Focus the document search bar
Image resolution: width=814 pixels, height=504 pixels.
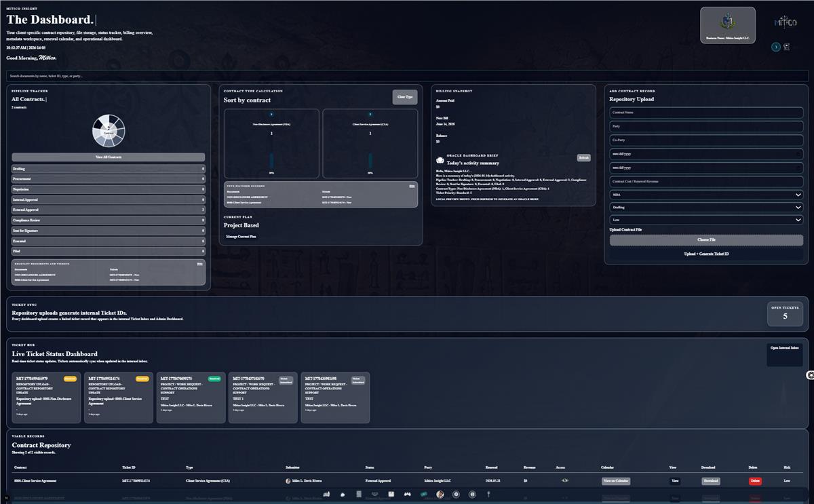[x=407, y=76]
